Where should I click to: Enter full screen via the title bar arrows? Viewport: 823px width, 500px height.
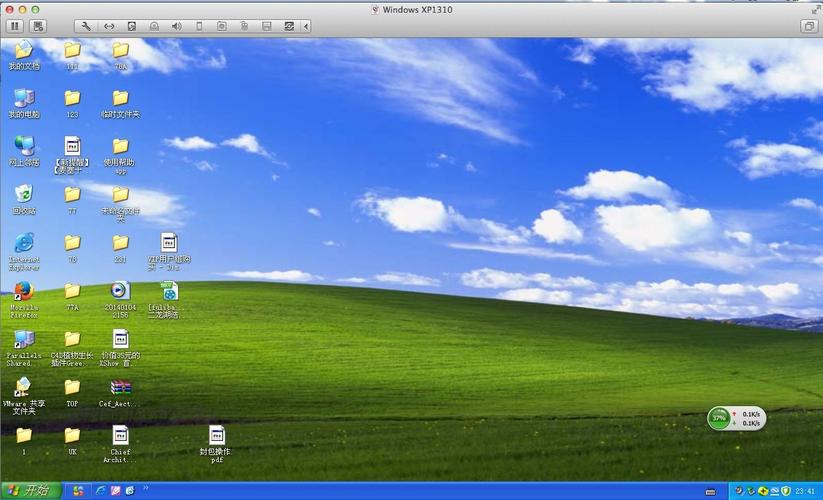click(815, 9)
